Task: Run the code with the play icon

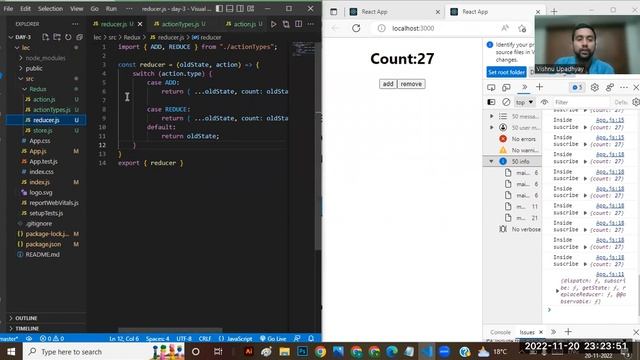Action: pos(273,24)
